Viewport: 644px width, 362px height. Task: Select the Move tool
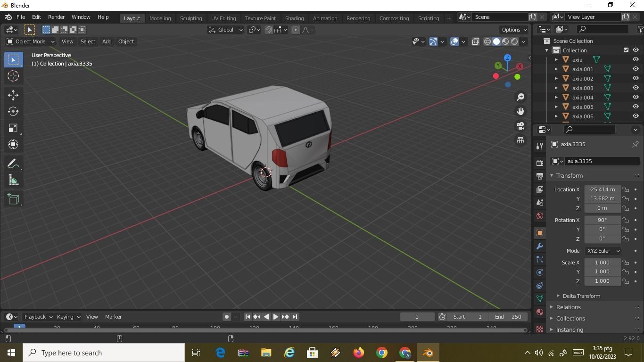(x=13, y=95)
